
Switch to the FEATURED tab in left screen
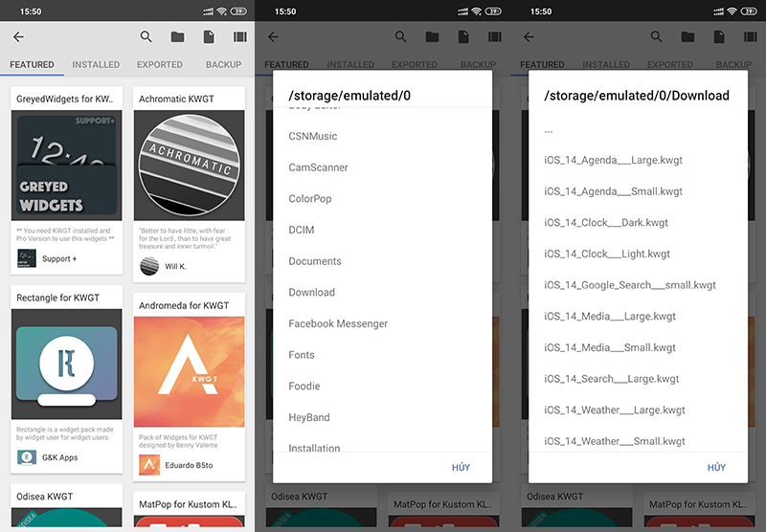point(32,64)
